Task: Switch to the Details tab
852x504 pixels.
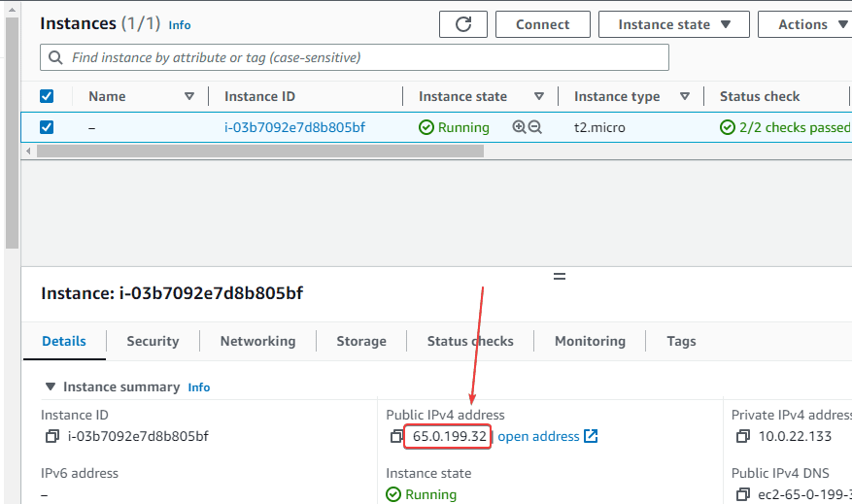Action: pos(64,341)
